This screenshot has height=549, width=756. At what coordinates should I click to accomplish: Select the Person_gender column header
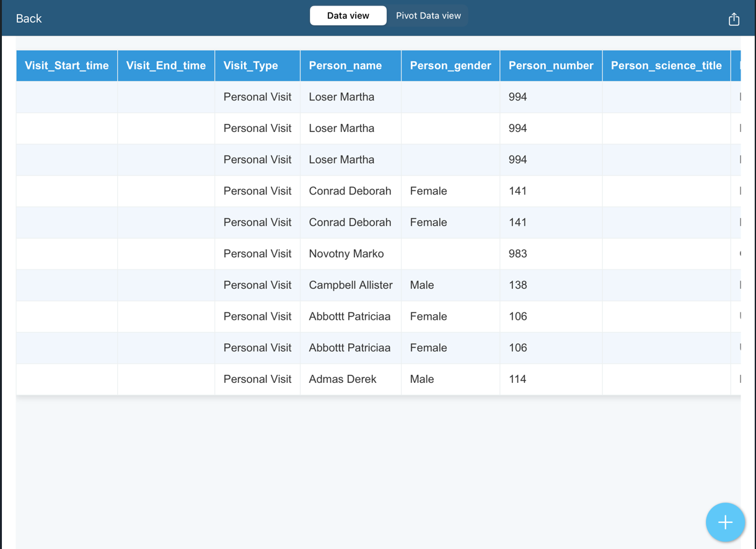[451, 66]
